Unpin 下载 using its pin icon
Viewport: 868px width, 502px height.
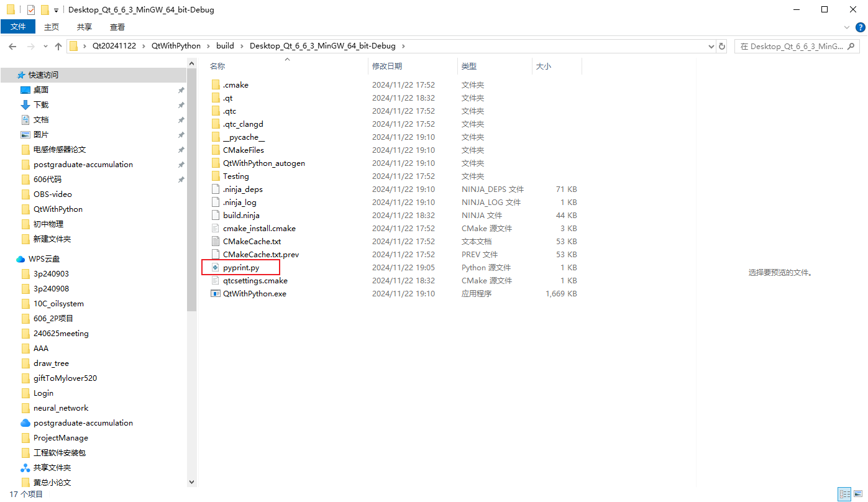click(x=181, y=105)
